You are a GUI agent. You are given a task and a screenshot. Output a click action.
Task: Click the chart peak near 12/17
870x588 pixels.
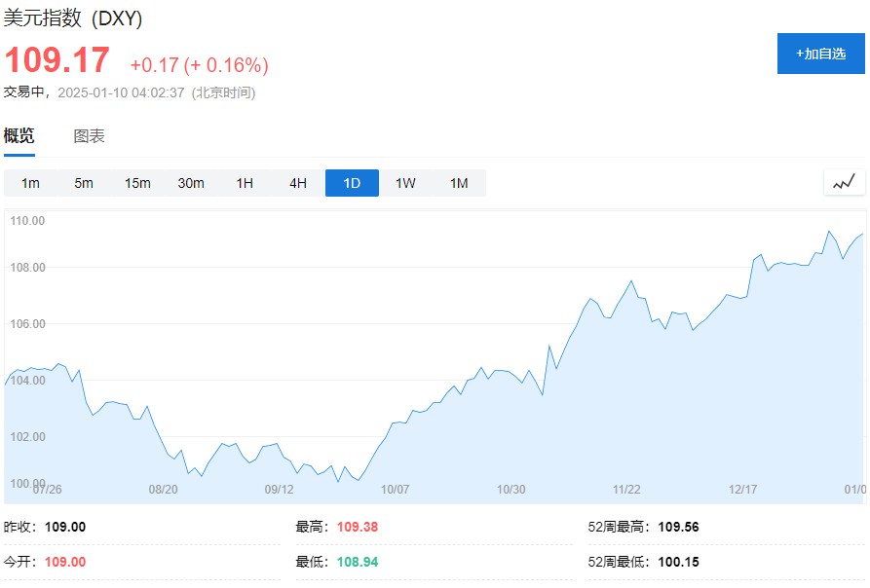pos(760,254)
